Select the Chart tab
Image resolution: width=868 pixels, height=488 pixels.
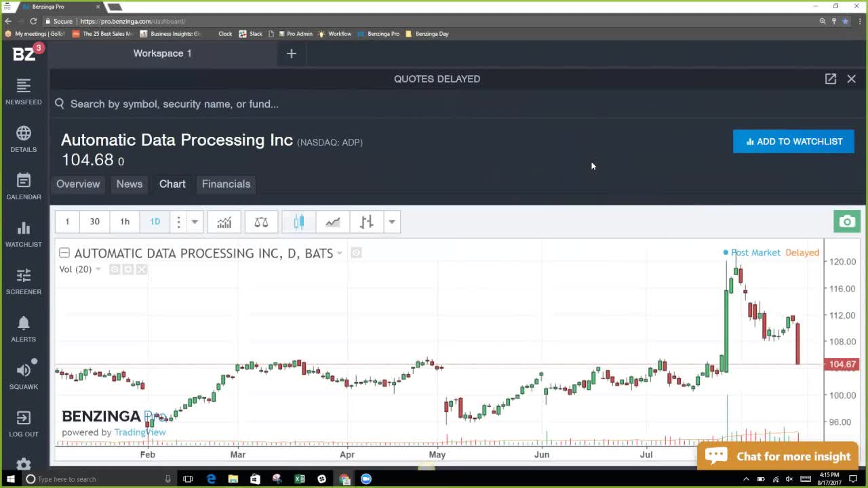tap(172, 184)
